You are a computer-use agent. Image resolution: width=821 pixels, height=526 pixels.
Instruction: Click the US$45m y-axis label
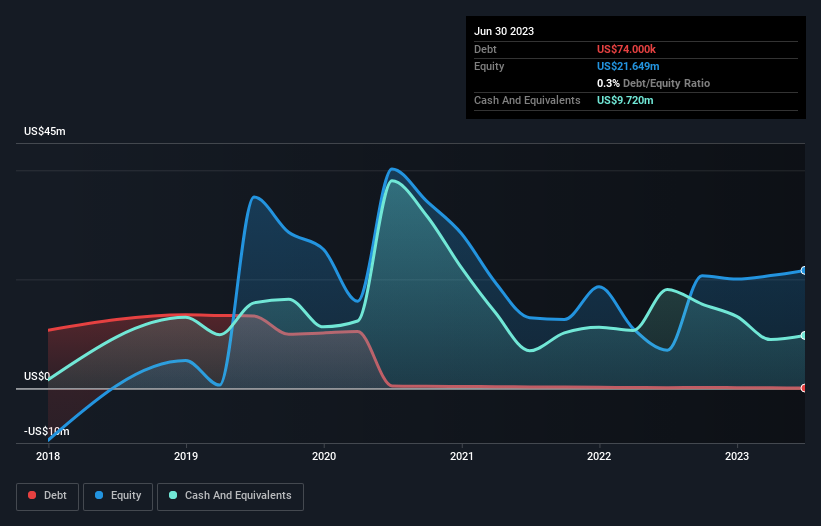pyautogui.click(x=45, y=131)
